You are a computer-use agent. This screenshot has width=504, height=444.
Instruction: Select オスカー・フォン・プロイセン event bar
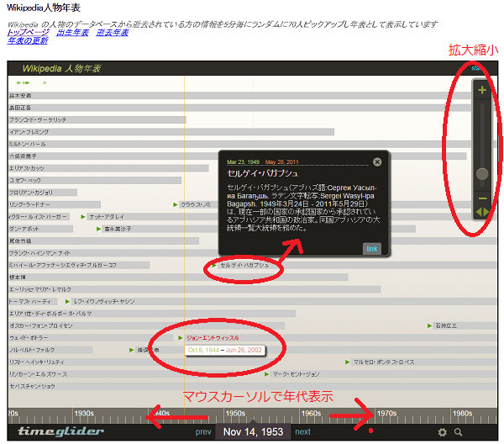pyautogui.click(x=146, y=326)
